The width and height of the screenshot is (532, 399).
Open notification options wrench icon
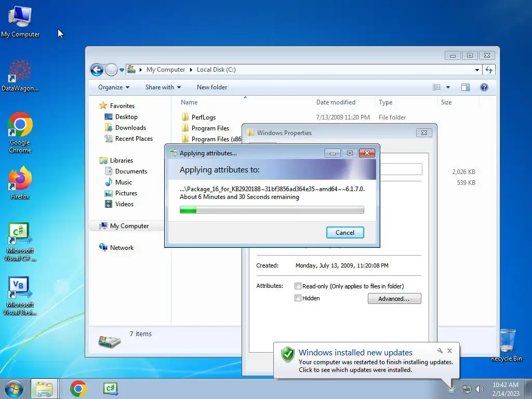(x=440, y=351)
